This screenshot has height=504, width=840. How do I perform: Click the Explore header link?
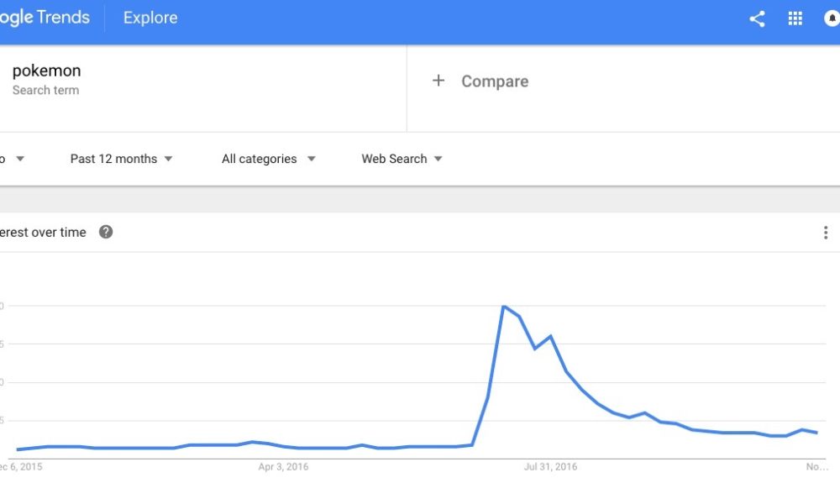click(150, 18)
